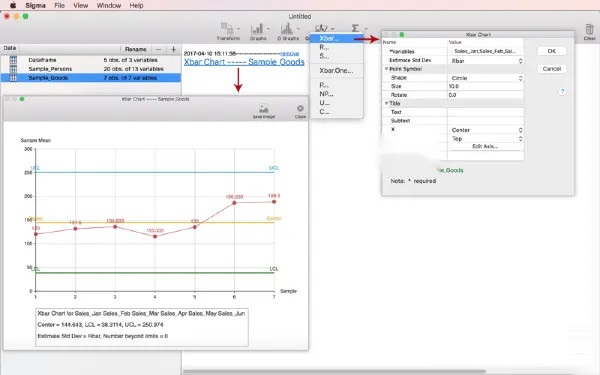Select the Sample_Persons data row
600x375 pixels.
[x=91, y=69]
